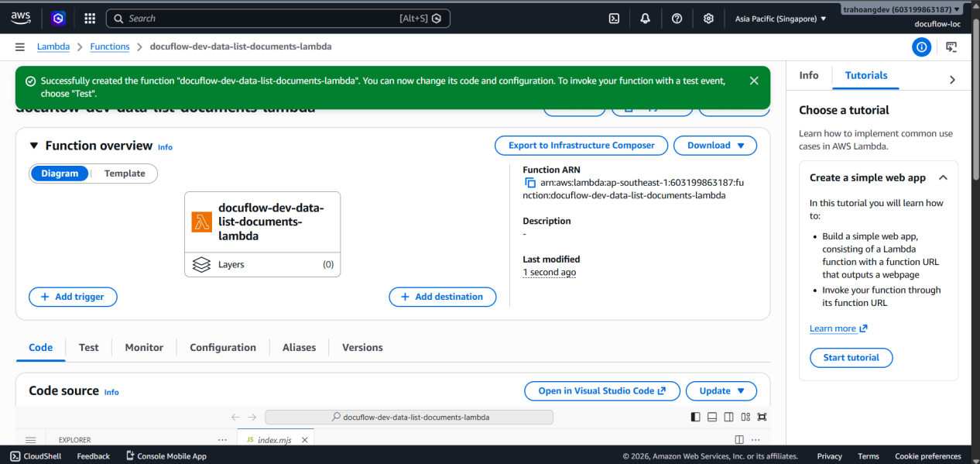The height and width of the screenshot is (464, 980).
Task: Click Add trigger button
Action: click(73, 297)
